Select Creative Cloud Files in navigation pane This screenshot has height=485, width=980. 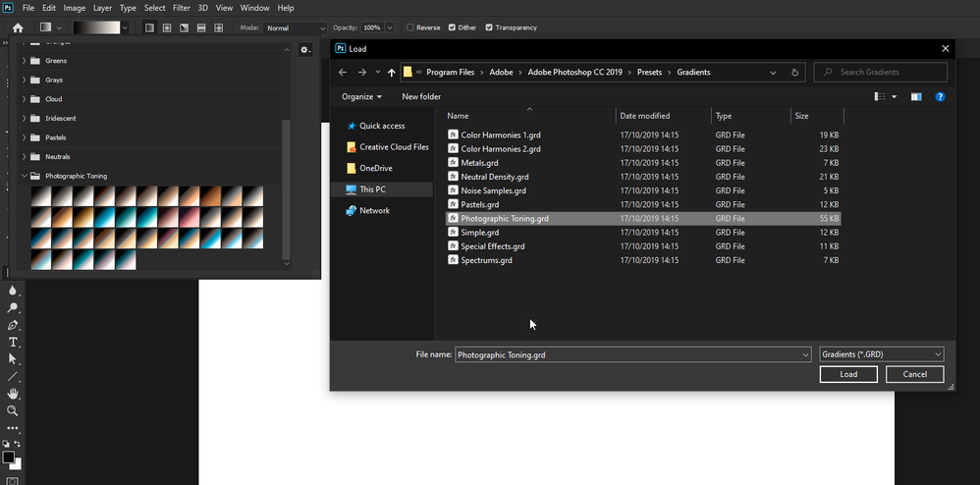click(x=387, y=147)
